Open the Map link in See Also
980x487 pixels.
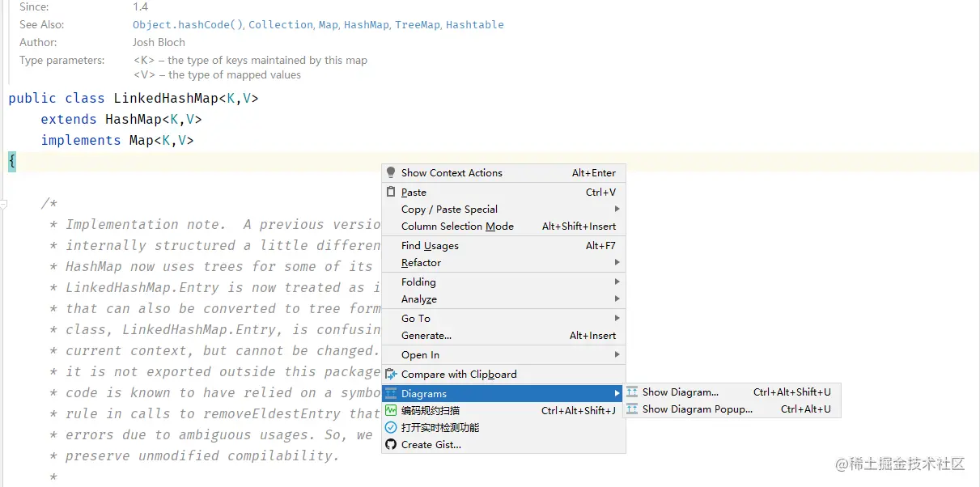coord(328,24)
